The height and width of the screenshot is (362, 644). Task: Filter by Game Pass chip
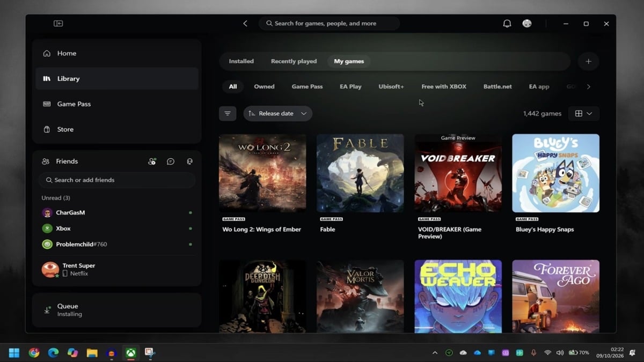pyautogui.click(x=307, y=86)
